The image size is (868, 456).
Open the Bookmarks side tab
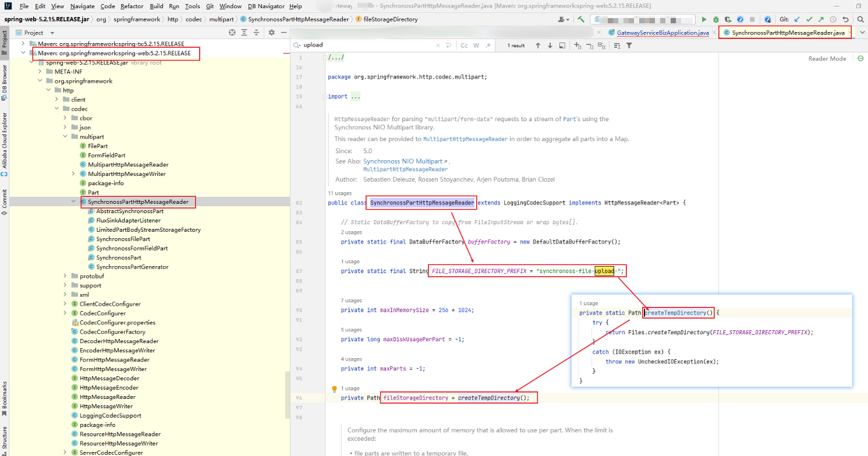pyautogui.click(x=5, y=398)
